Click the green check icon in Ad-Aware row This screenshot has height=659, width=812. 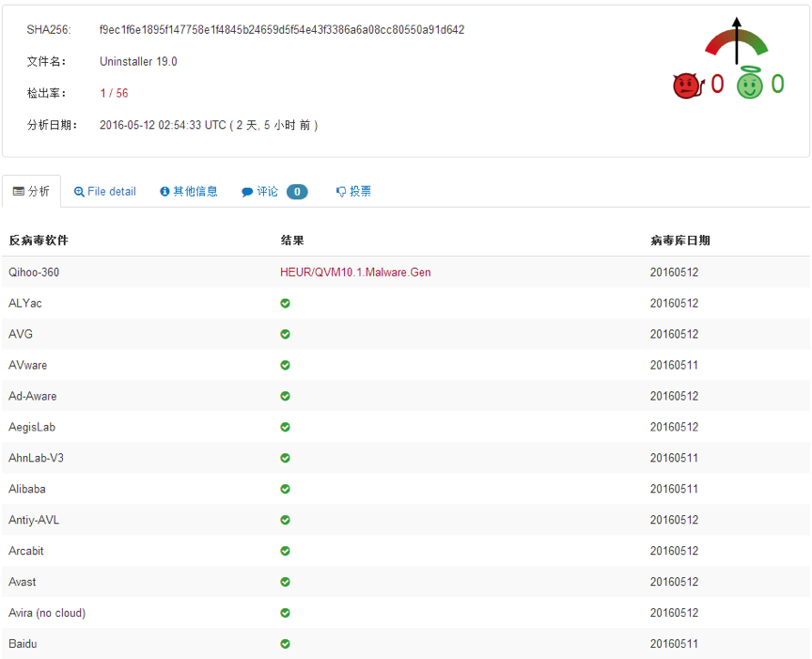pos(285,396)
